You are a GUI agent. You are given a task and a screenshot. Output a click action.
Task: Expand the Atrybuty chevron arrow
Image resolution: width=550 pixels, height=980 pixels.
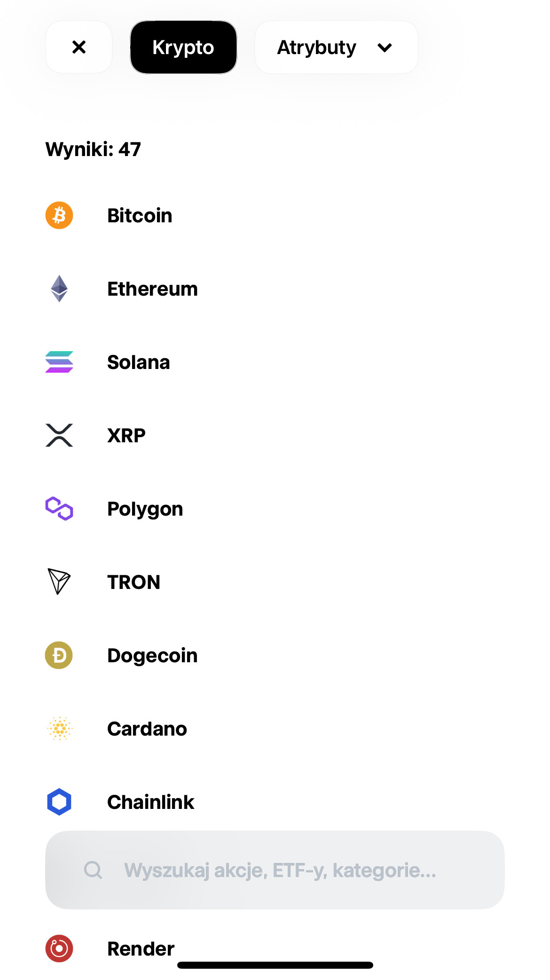tap(385, 47)
